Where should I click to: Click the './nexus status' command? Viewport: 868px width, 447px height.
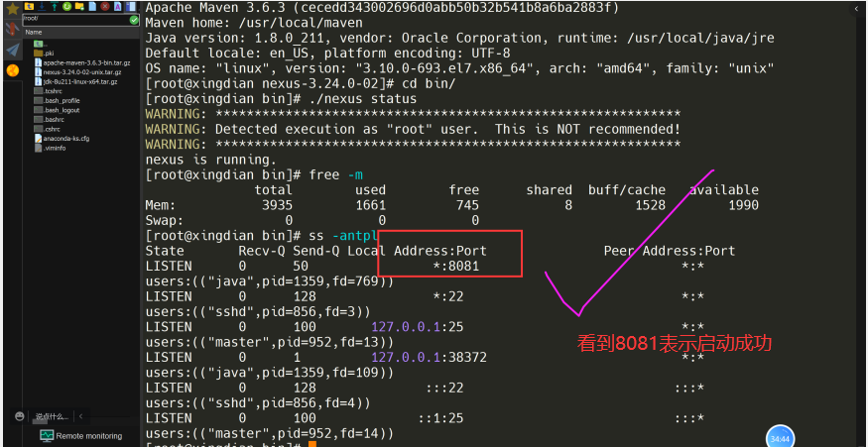[x=363, y=98]
